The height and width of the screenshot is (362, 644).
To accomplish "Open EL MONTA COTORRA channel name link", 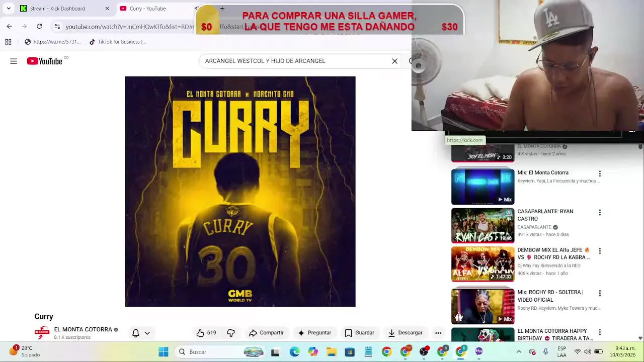I will 83,329.
